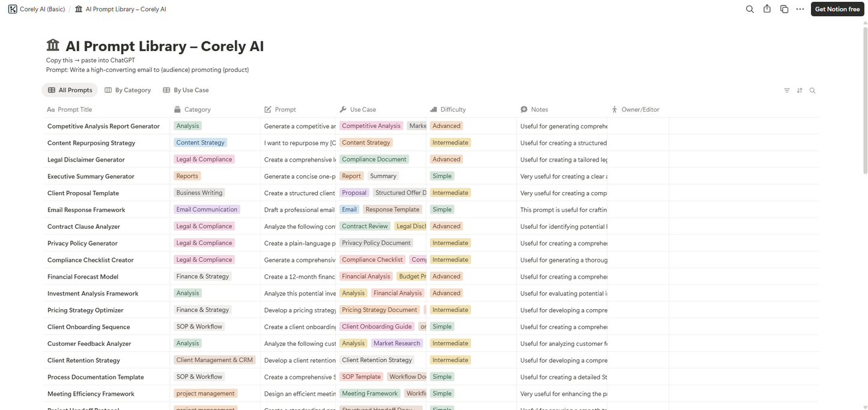This screenshot has width=868, height=410.
Task: Click the Compliance Document use case tag
Action: click(374, 159)
